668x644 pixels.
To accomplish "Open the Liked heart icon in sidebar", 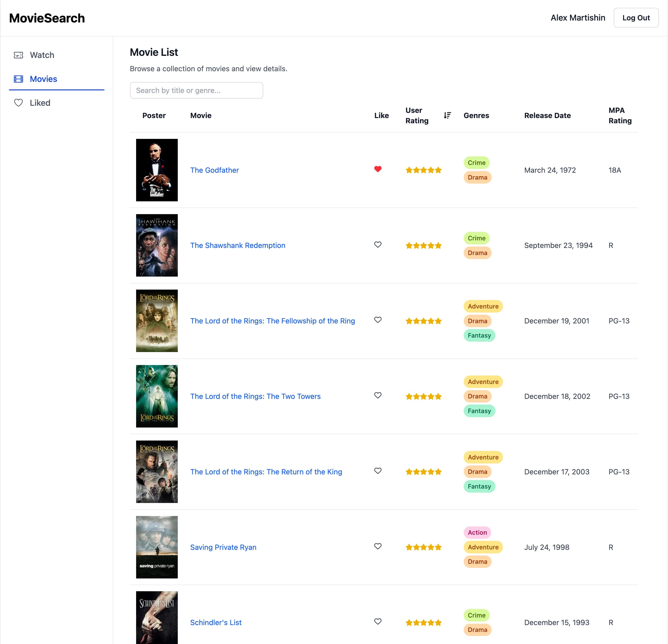I will pos(18,103).
